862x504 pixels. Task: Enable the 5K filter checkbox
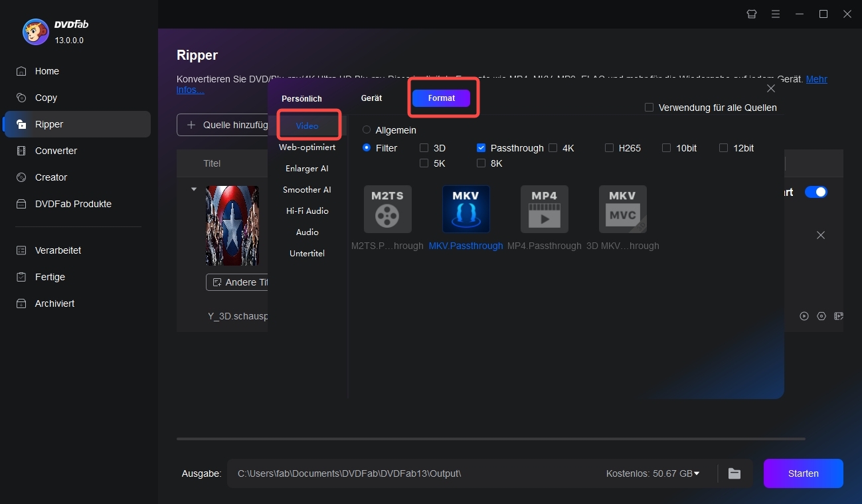(424, 163)
